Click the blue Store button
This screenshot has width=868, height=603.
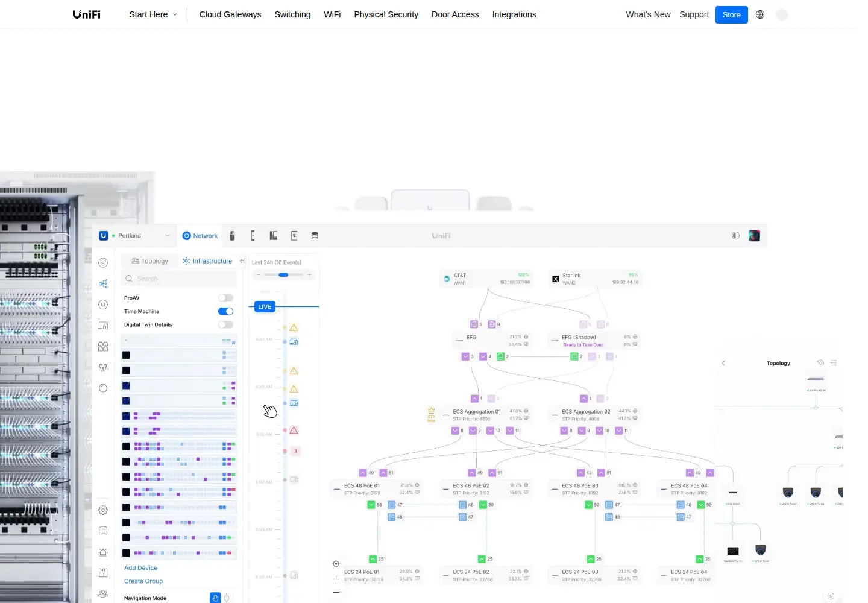(x=732, y=14)
